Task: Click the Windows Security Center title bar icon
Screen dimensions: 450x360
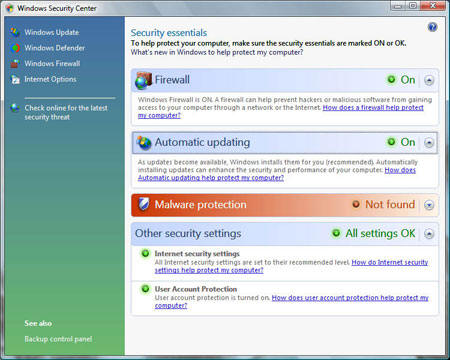Action: coord(10,8)
